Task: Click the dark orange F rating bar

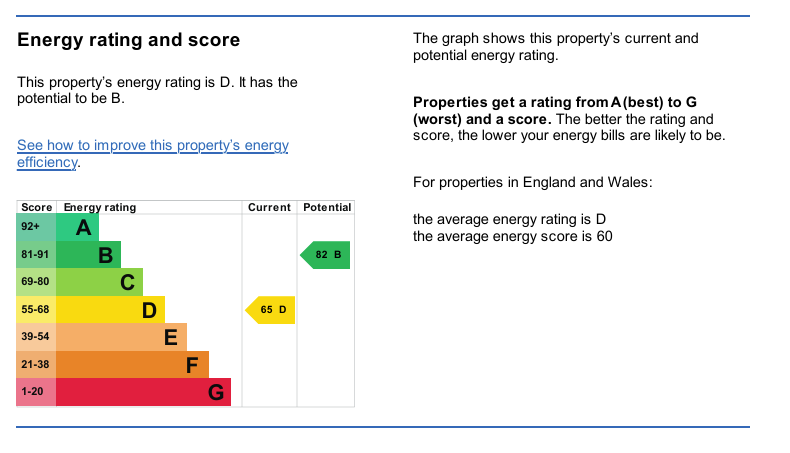Action: pyautogui.click(x=132, y=365)
